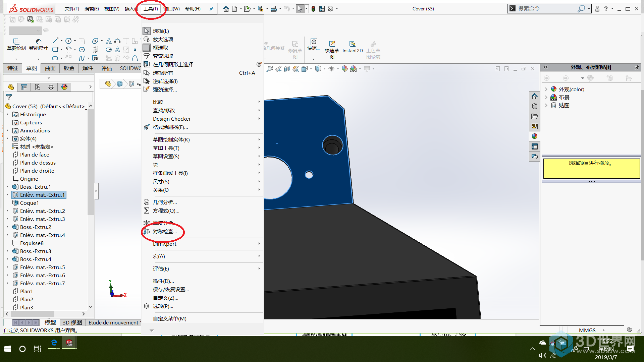The width and height of the screenshot is (644, 362).
Task: Open FeatureManager design tree tab icon
Action: [11, 87]
